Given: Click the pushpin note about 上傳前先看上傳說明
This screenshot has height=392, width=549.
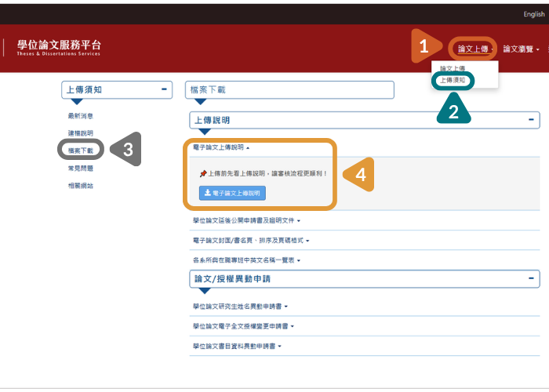Looking at the screenshot, I should point(264,173).
